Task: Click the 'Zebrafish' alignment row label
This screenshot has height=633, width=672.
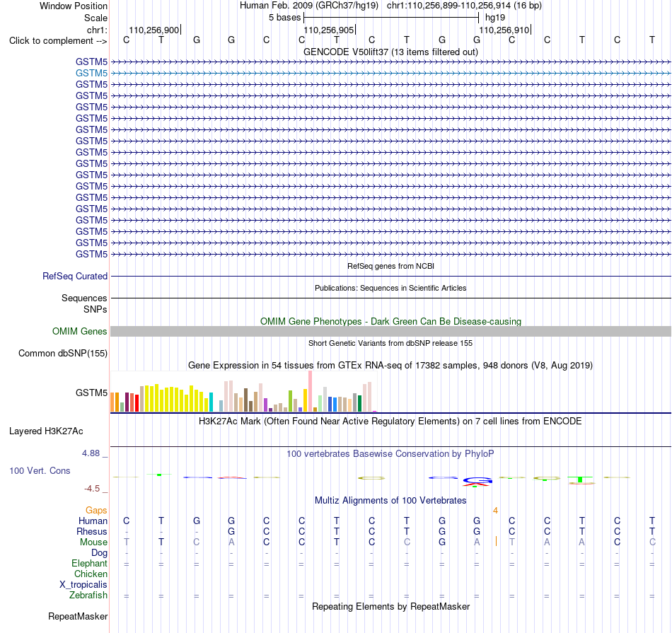Action: tap(88, 596)
